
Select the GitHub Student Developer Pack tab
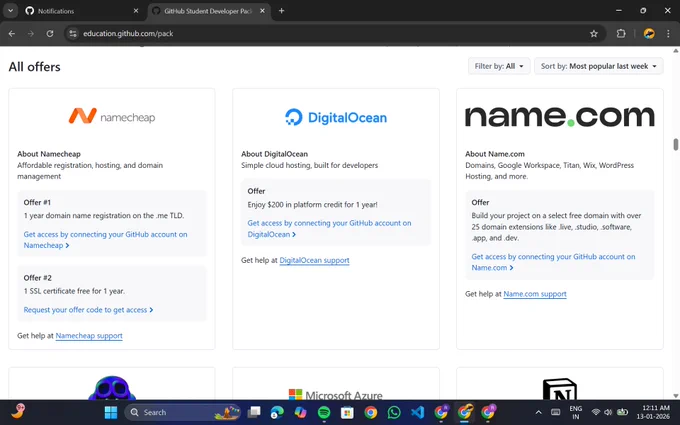209,11
